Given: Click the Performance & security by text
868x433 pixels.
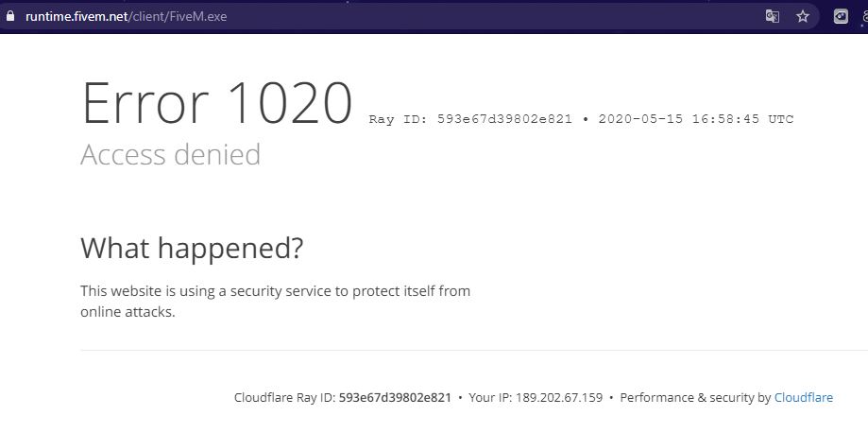Looking at the screenshot, I should click(695, 397).
